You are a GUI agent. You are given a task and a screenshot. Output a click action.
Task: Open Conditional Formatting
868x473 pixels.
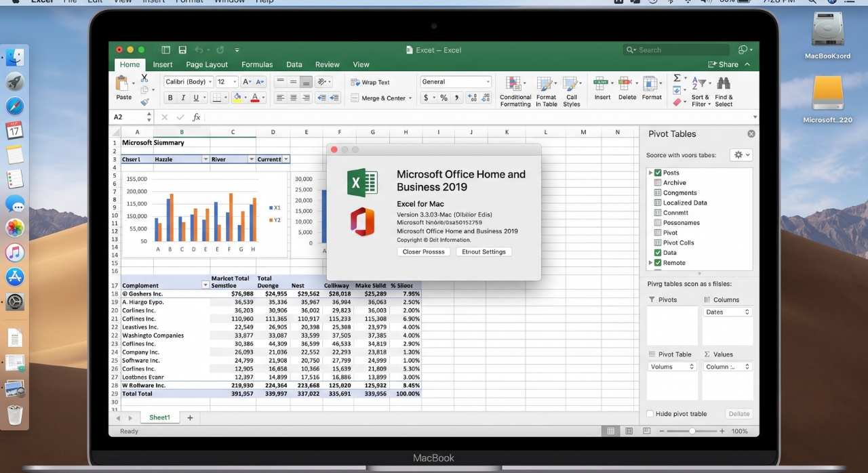515,91
